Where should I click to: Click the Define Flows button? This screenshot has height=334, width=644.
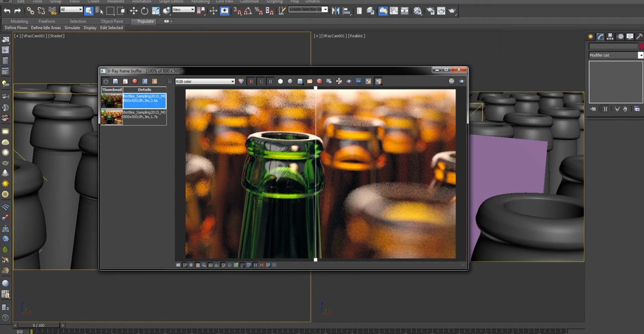[x=16, y=28]
